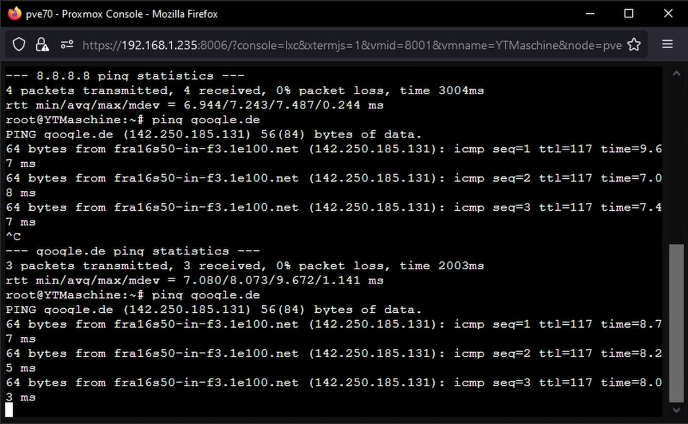Click the scrollbar down arrow
Viewport: 688px width, 424px height.
tap(676, 410)
